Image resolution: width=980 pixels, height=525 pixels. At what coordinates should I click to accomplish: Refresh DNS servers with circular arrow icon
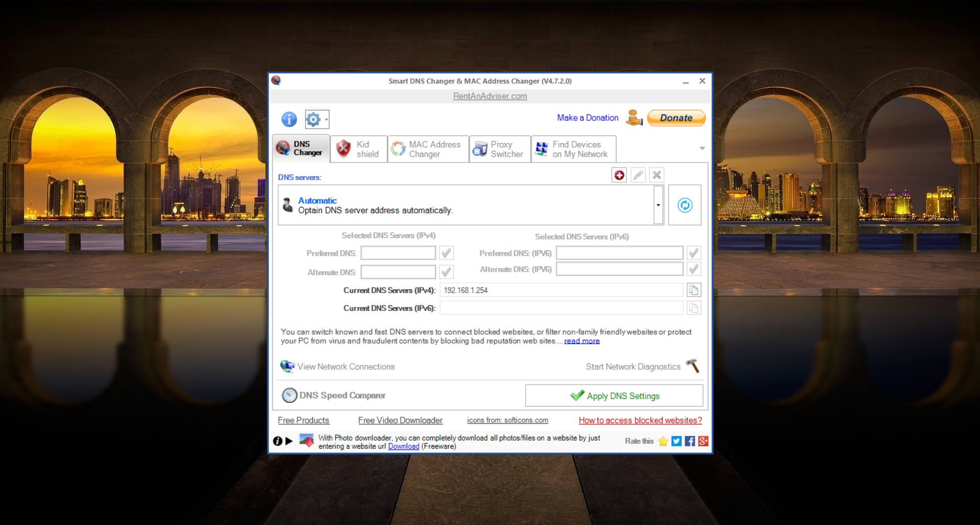point(684,205)
